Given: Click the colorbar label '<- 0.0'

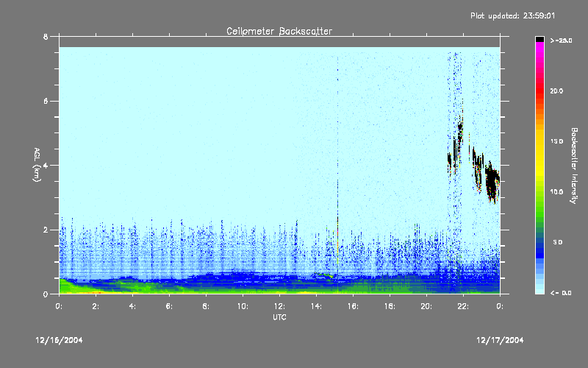Looking at the screenshot, I should point(561,293).
